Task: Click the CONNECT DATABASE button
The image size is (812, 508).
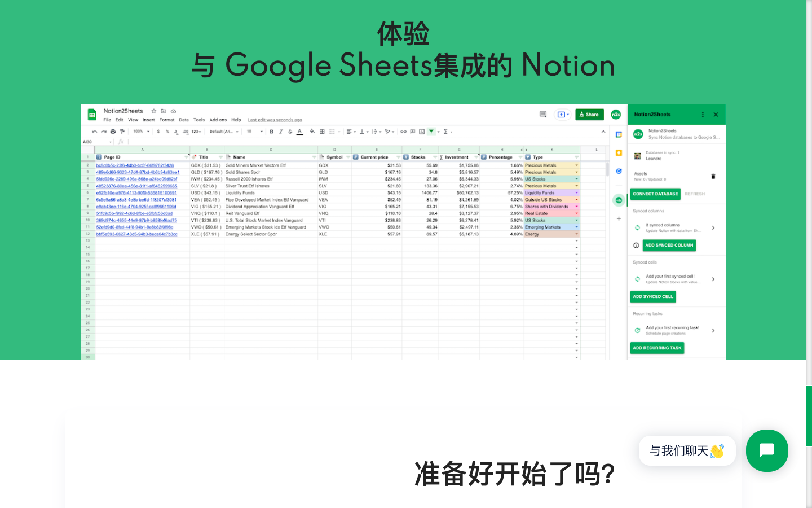Action: (x=655, y=194)
